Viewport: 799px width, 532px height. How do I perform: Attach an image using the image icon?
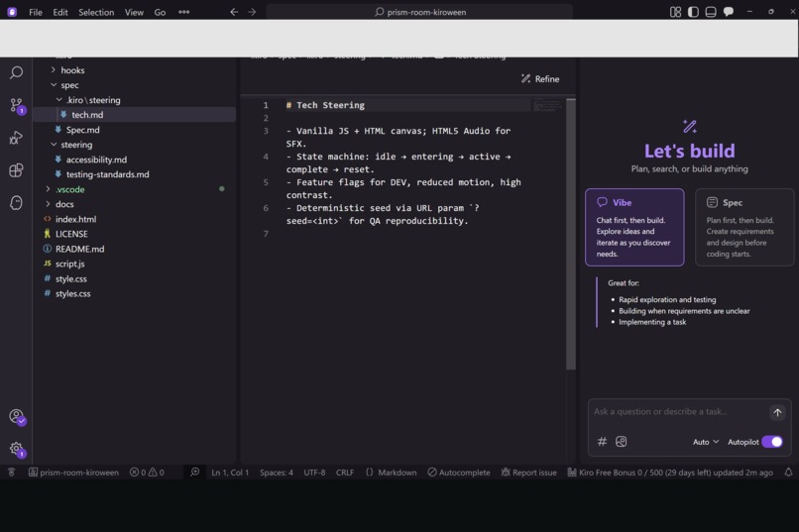(621, 442)
